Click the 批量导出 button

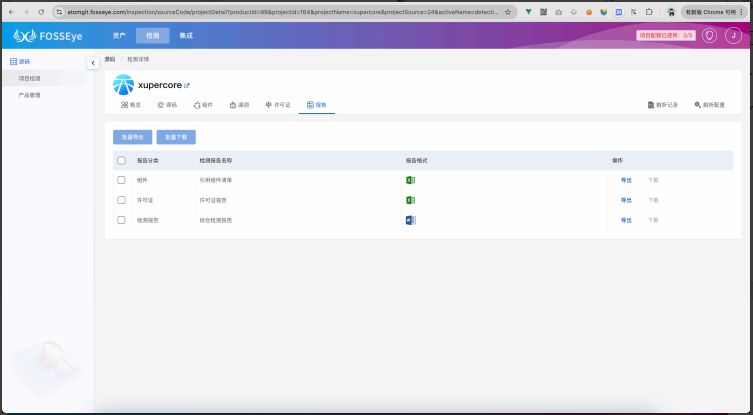[133, 137]
